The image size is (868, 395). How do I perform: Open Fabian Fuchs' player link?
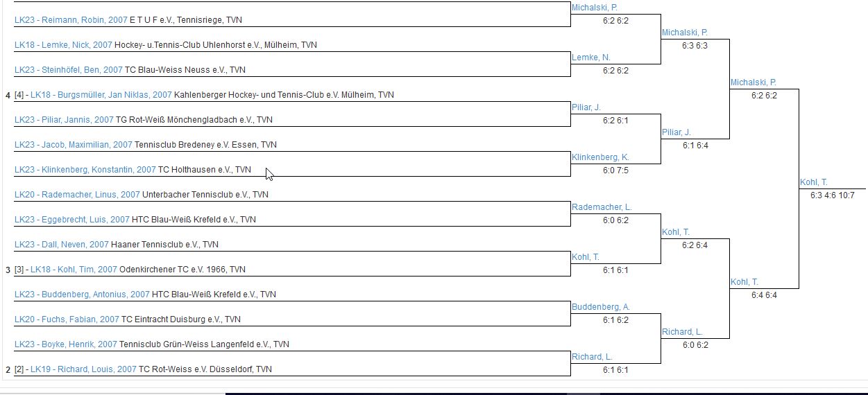click(67, 319)
